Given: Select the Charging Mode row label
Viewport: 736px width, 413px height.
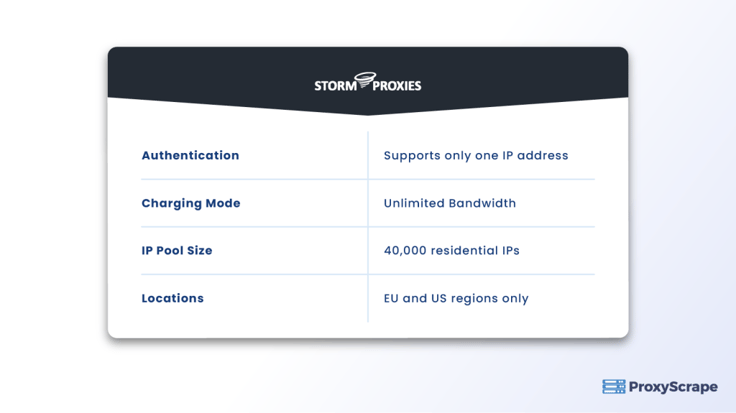Looking at the screenshot, I should 191,203.
